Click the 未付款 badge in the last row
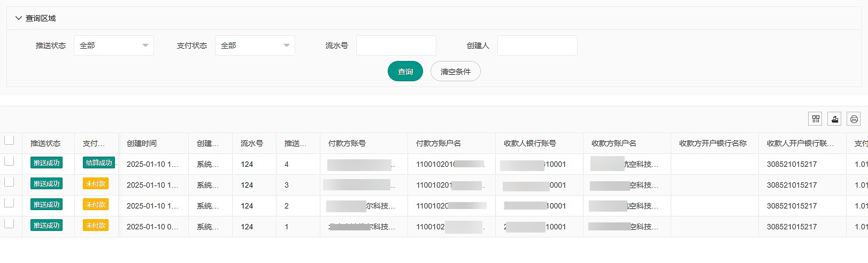Image resolution: width=868 pixels, height=263 pixels. pyautogui.click(x=96, y=226)
